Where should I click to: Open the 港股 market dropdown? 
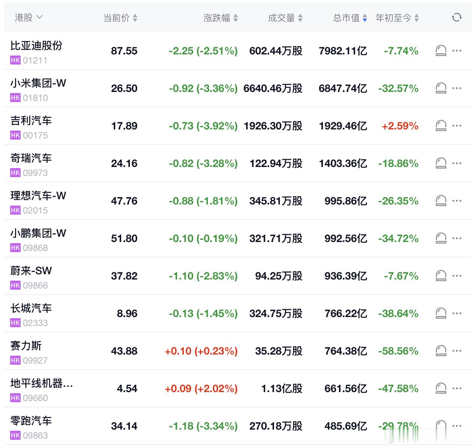29,18
